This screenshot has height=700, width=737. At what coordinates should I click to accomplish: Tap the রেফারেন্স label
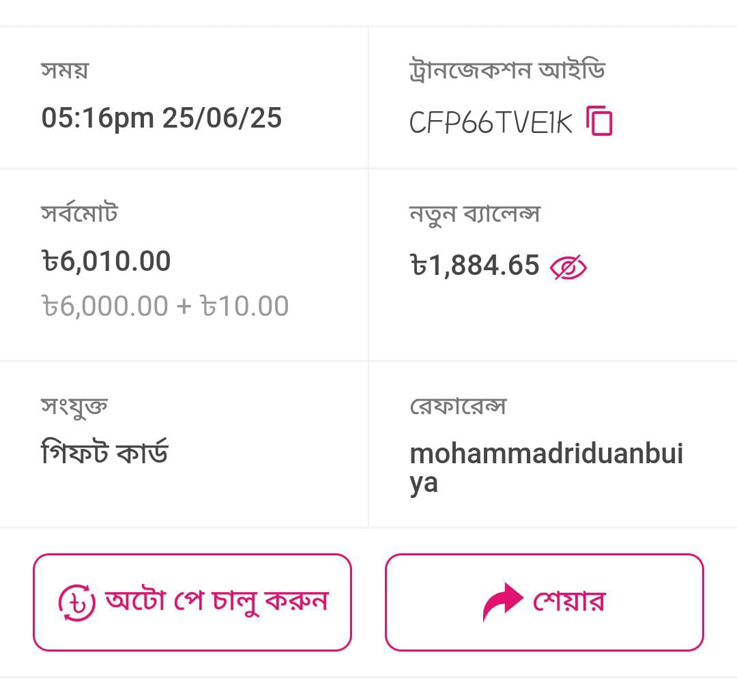[x=458, y=407]
